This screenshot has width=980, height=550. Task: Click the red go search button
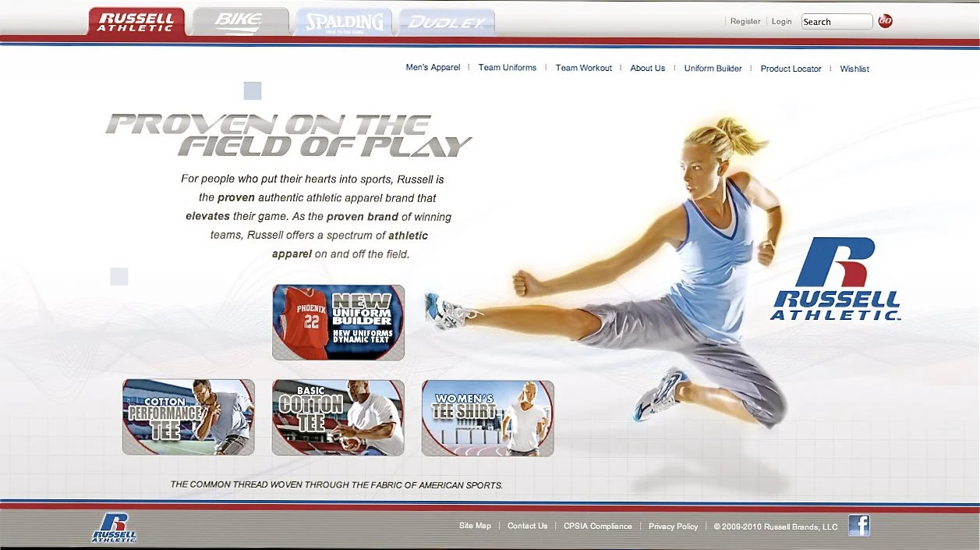click(x=885, y=21)
